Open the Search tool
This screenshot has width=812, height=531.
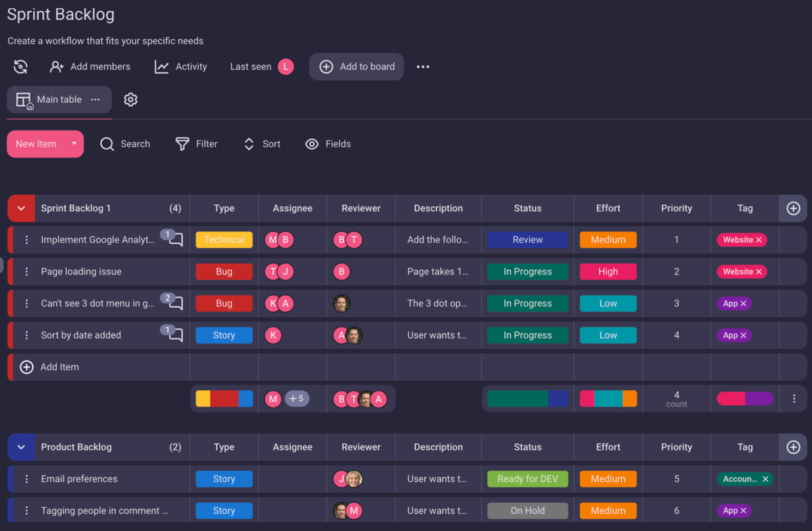point(125,144)
